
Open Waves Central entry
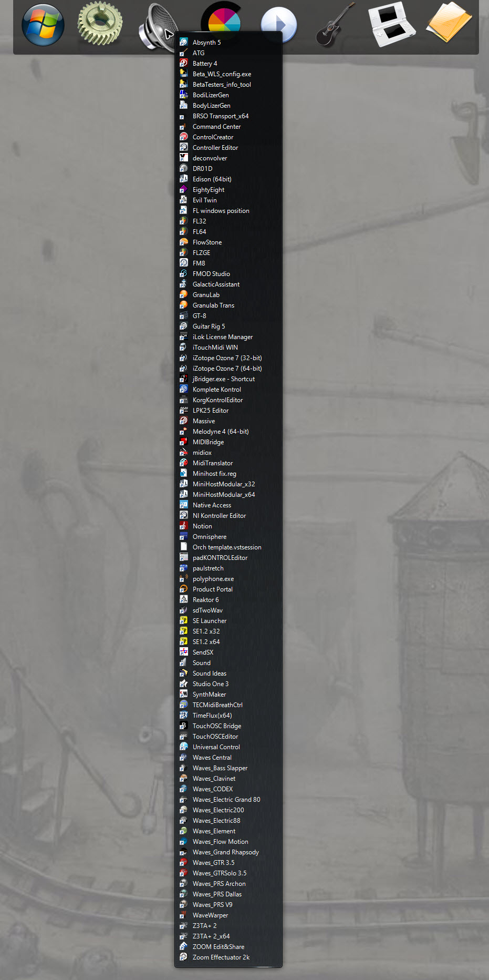212,758
